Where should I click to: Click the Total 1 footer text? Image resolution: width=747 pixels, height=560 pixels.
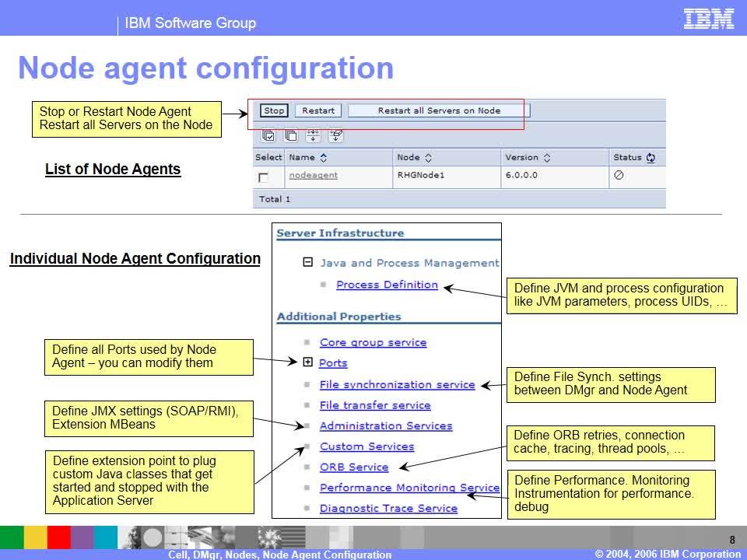coord(275,199)
